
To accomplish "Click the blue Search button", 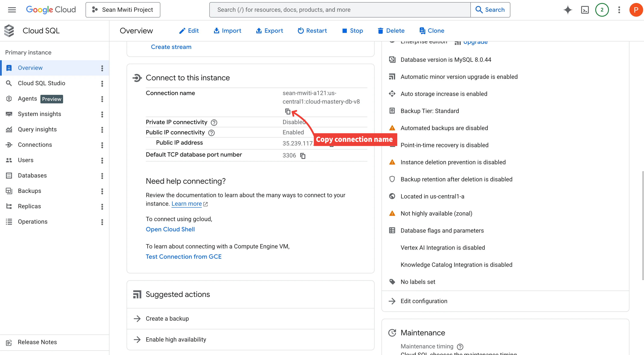I will tap(490, 10).
